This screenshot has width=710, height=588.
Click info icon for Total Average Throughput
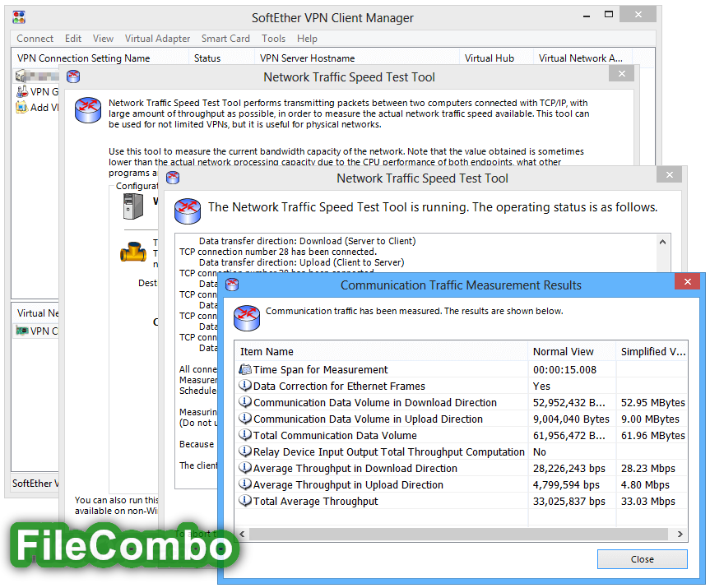coord(245,501)
